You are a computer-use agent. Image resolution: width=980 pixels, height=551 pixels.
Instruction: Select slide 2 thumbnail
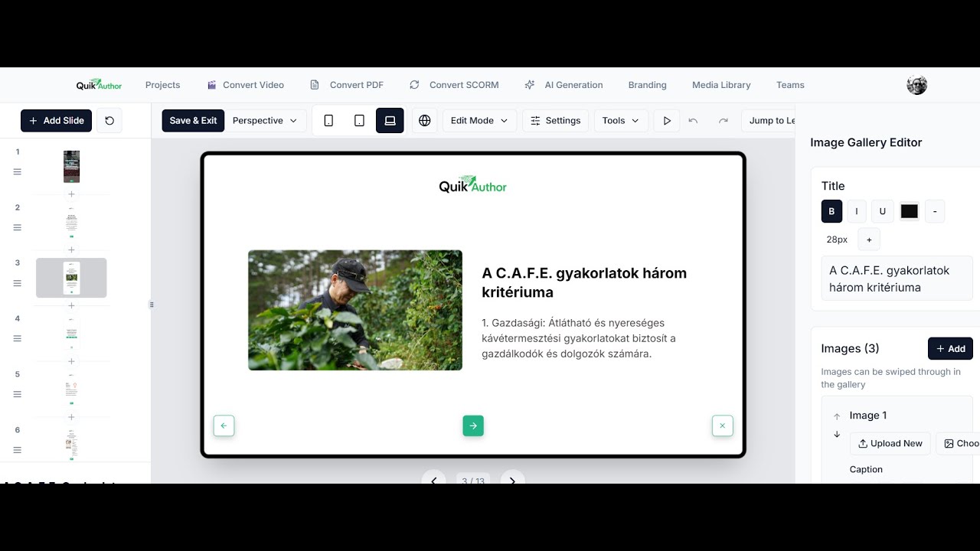(x=71, y=222)
